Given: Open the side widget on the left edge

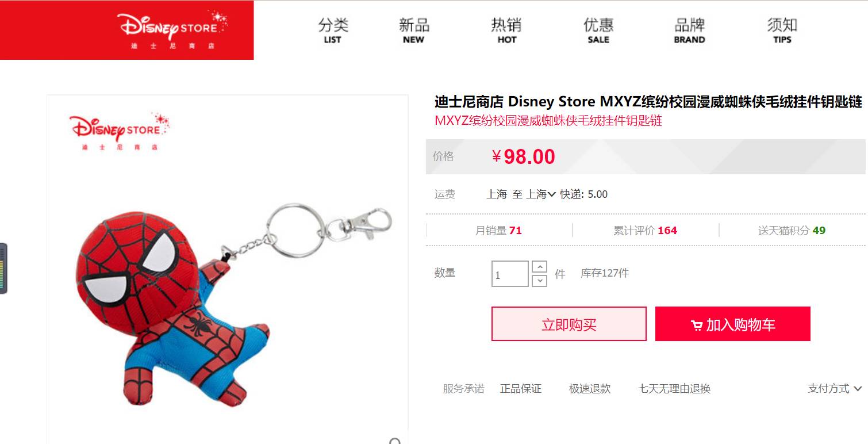Looking at the screenshot, I should 3,269.
